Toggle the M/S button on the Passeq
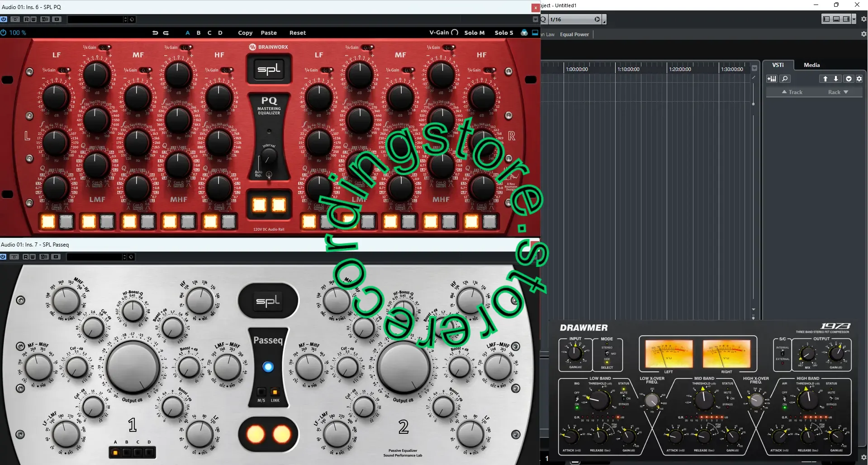 click(x=261, y=392)
